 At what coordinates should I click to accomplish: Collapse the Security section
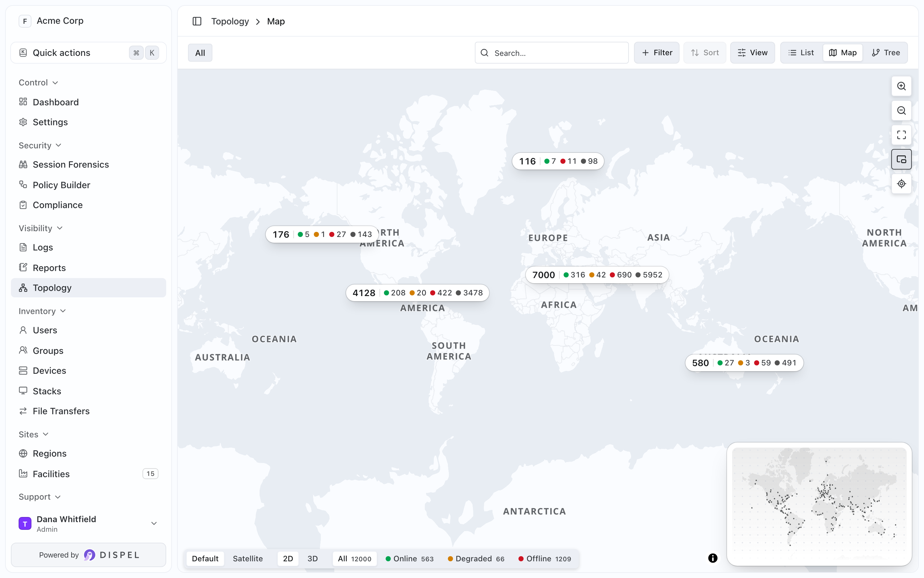click(x=40, y=145)
